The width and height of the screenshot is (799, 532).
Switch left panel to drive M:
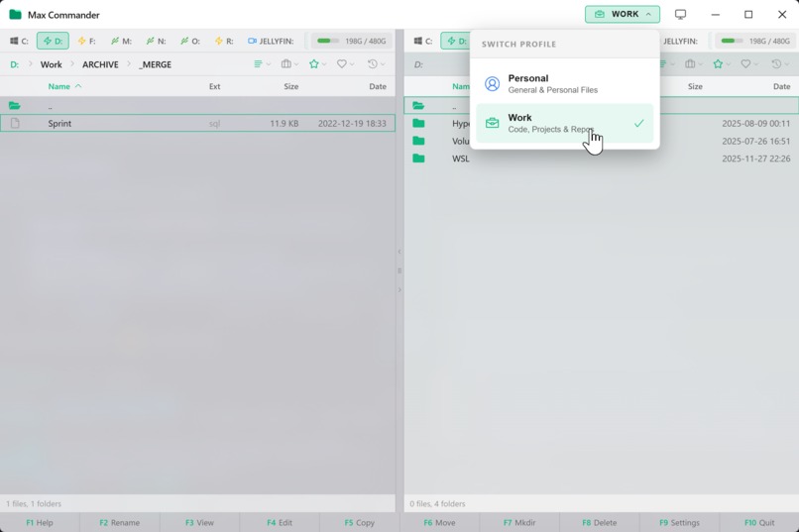(121, 41)
